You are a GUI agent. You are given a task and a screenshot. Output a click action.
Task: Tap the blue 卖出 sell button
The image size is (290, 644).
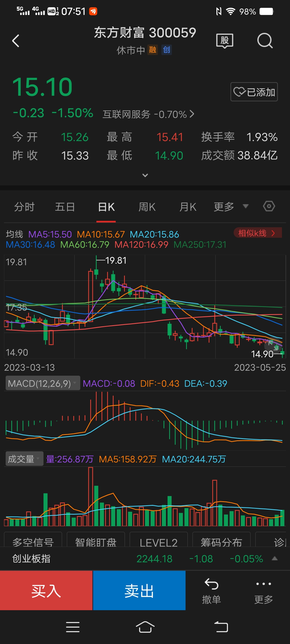pos(139,590)
